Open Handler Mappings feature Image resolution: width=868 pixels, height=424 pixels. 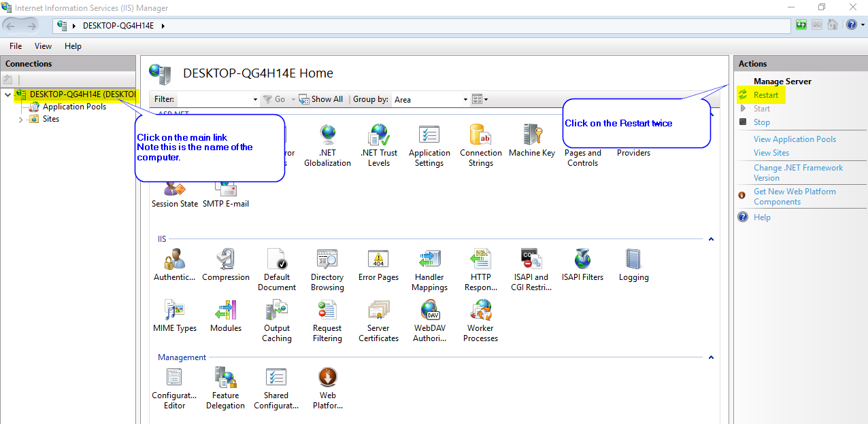click(x=429, y=270)
